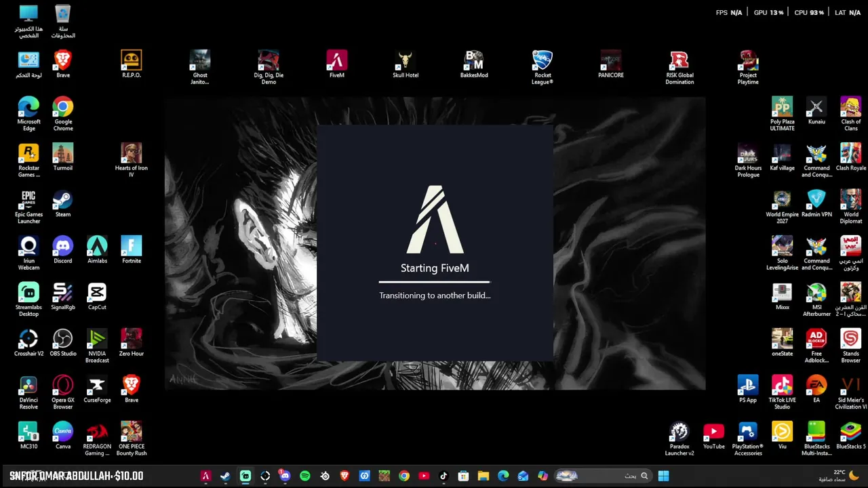Select the Hearts of Iron IV icon
Viewport: 868px width, 488px height.
[x=132, y=160]
